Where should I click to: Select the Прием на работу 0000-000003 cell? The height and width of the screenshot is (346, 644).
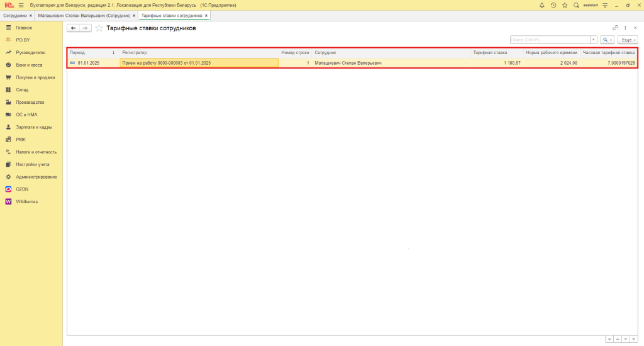pos(199,63)
